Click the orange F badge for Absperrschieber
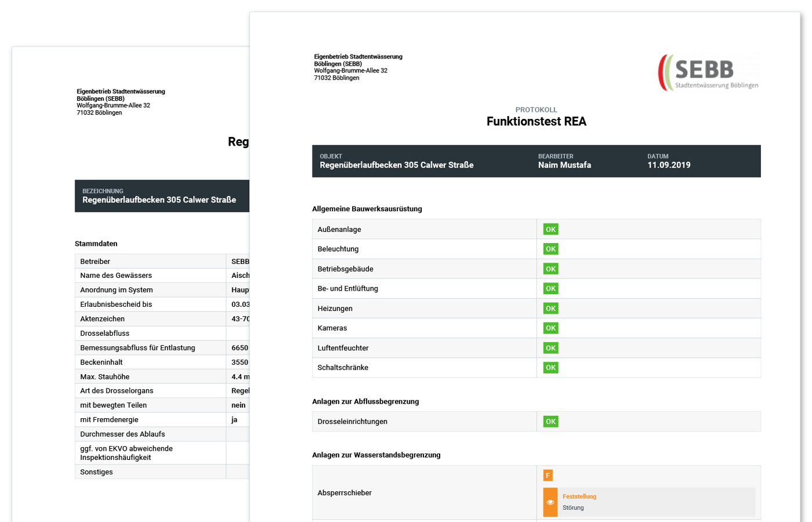The image size is (812, 522). [548, 476]
